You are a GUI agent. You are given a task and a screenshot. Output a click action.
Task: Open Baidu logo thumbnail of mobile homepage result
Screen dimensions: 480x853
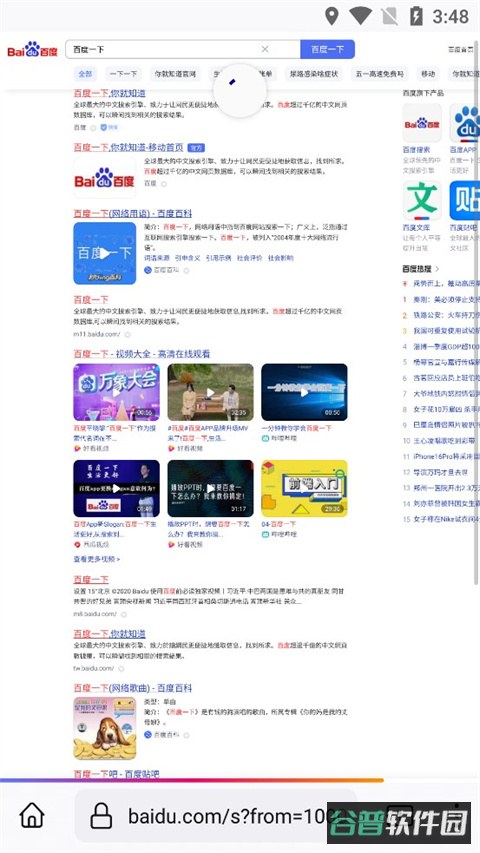pos(104,178)
